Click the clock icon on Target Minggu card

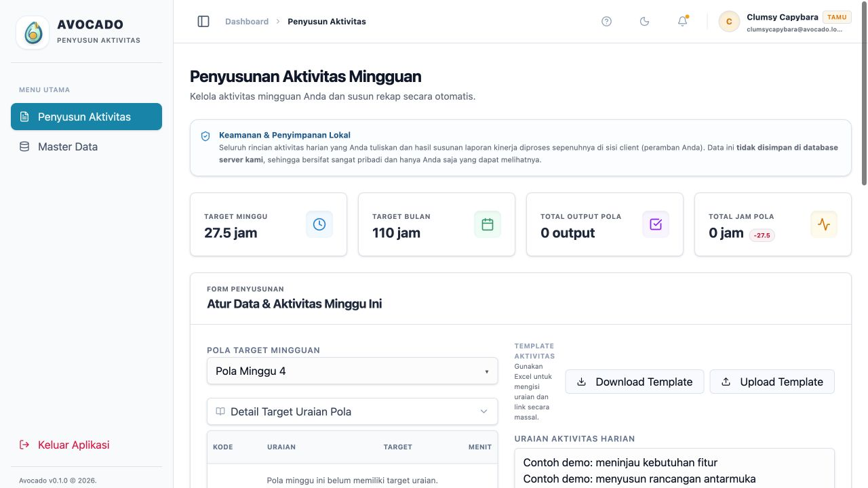click(319, 224)
